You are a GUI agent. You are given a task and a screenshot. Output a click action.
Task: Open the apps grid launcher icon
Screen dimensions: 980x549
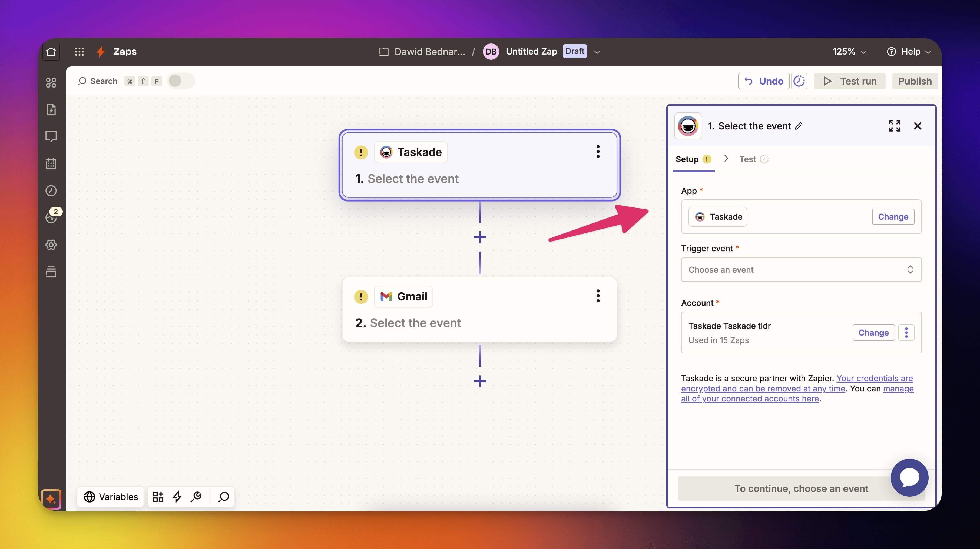[x=79, y=52]
